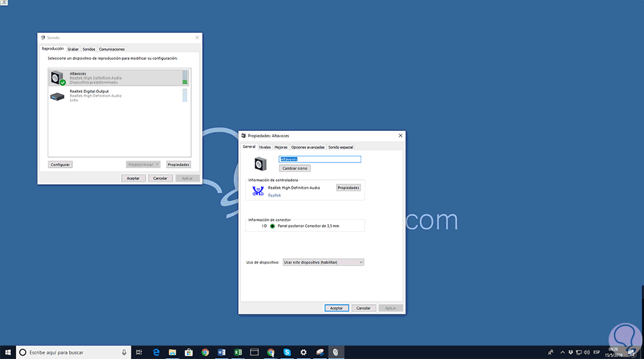Screen dimensions: 644x359
Task: Open the Opciones avanzadas tab
Action: (308, 147)
